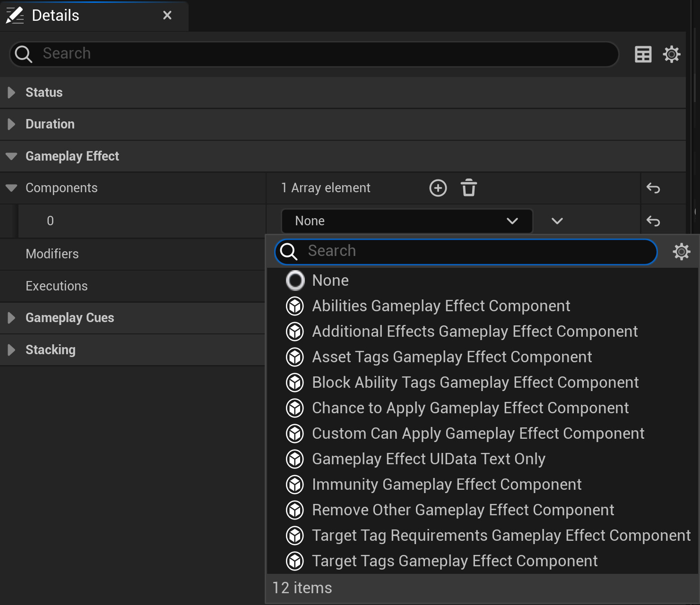The width and height of the screenshot is (700, 605).
Task: Select Chance to Apply Gameplay Effect Component
Action: (482, 408)
